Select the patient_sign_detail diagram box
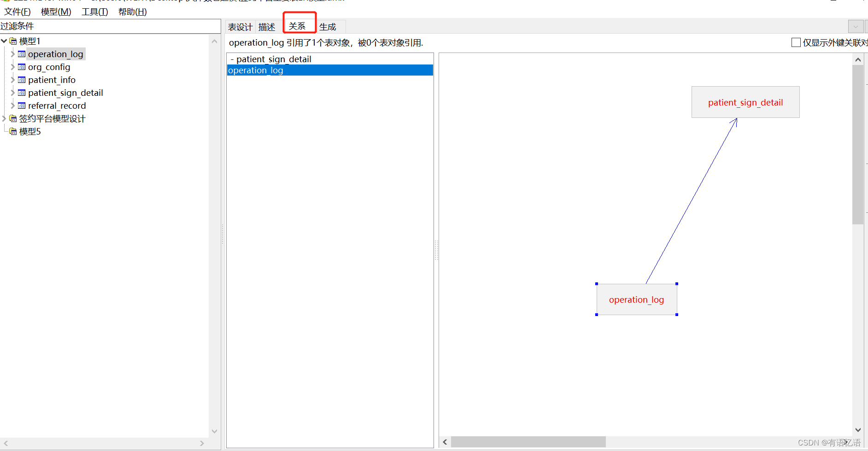The width and height of the screenshot is (868, 451). tap(745, 102)
